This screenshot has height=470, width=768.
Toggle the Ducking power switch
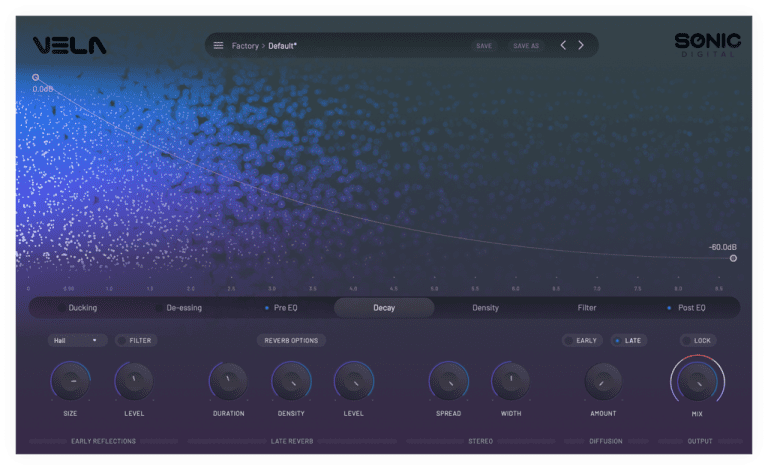coord(62,308)
